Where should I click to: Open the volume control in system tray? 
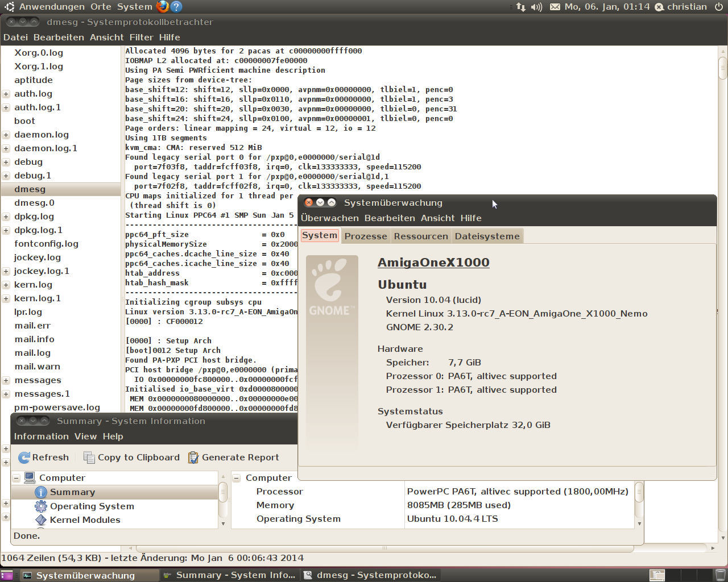(x=536, y=7)
